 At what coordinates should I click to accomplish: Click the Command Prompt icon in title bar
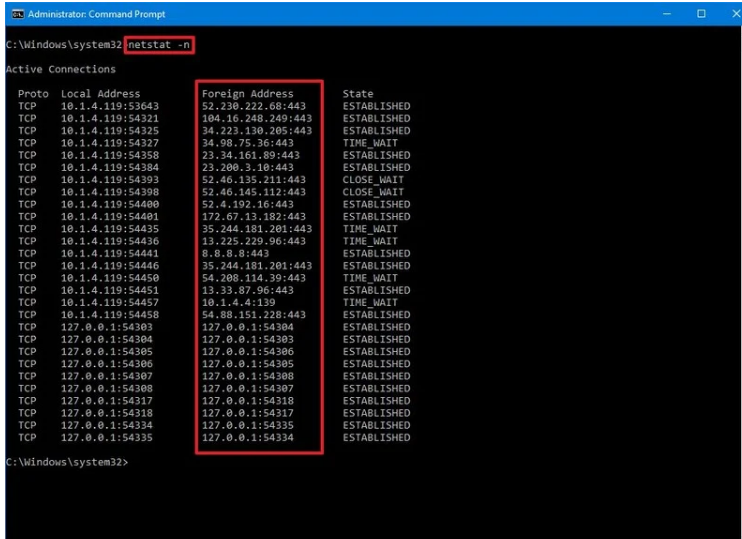(18, 14)
